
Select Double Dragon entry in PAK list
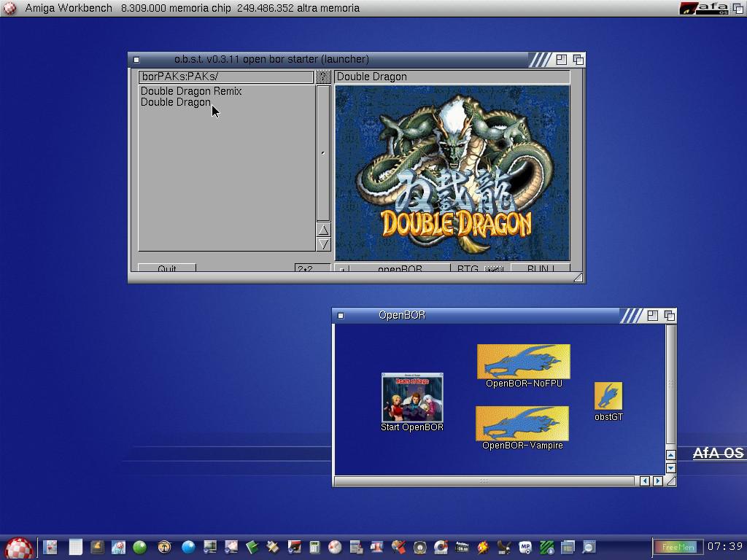coord(175,102)
